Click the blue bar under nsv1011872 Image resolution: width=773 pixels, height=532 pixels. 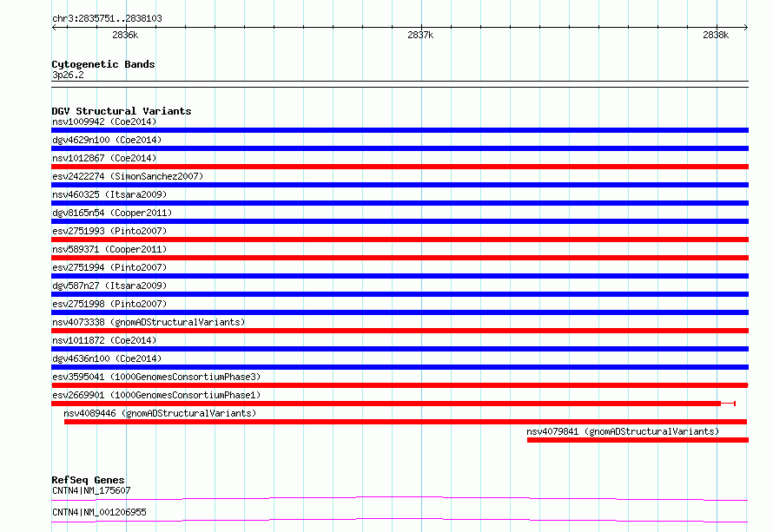tap(400, 349)
